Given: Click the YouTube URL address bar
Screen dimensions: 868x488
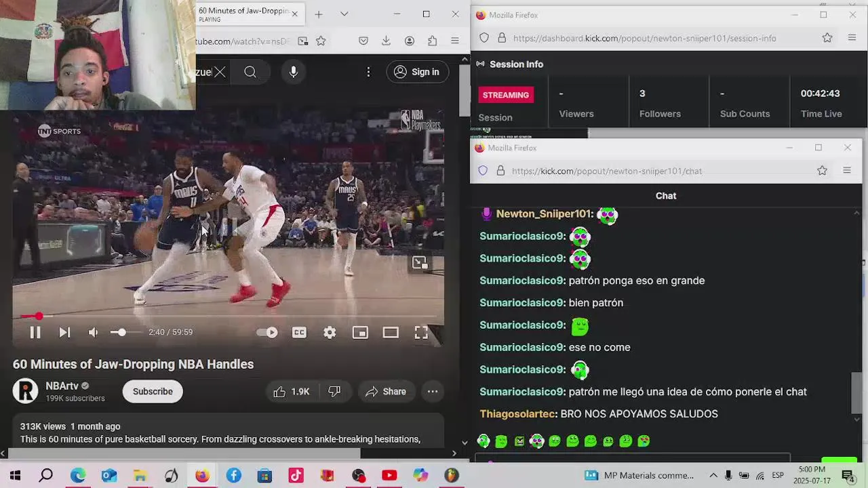Looking at the screenshot, I should pos(243,41).
